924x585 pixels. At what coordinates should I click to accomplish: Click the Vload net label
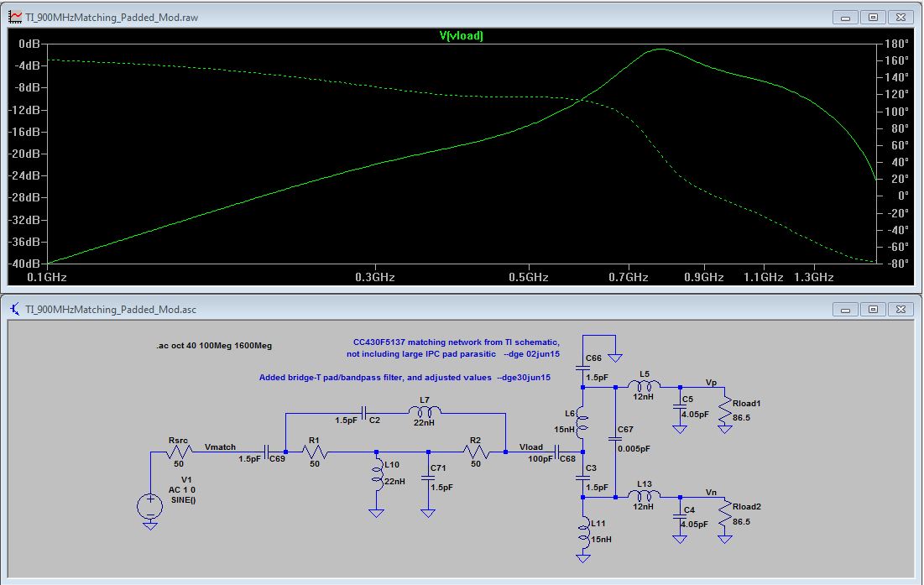(531, 447)
